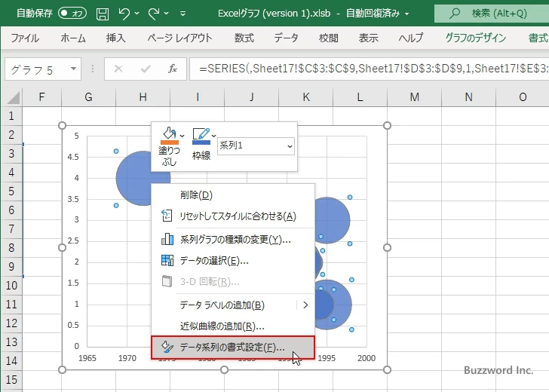Click the 4.5 vertical axis label

coord(73,157)
